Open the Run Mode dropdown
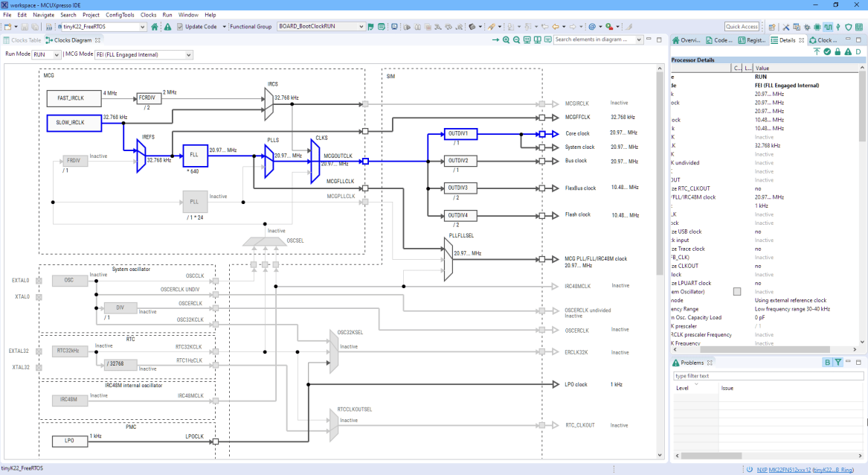The width and height of the screenshot is (868, 475). pyautogui.click(x=46, y=54)
